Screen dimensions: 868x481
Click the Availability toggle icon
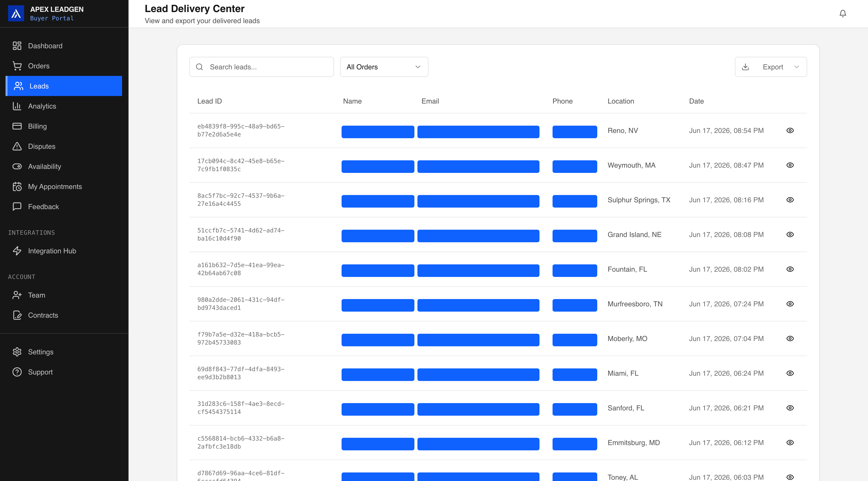click(x=17, y=167)
